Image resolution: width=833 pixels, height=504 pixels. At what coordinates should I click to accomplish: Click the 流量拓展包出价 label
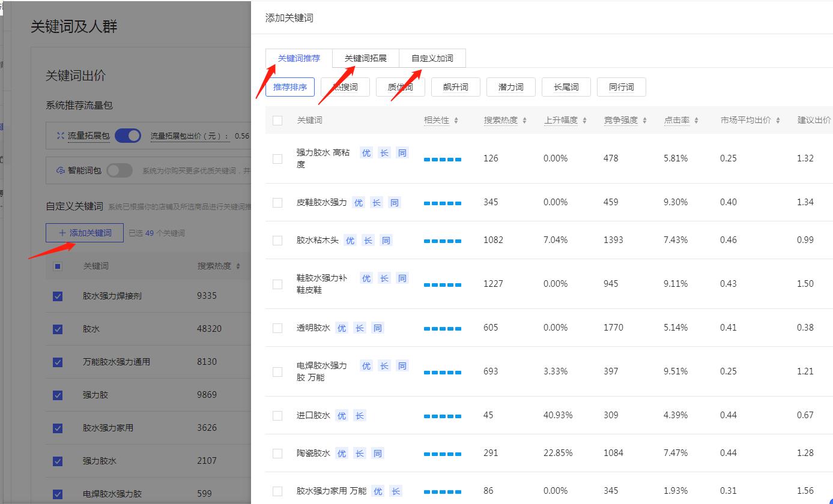click(x=190, y=136)
